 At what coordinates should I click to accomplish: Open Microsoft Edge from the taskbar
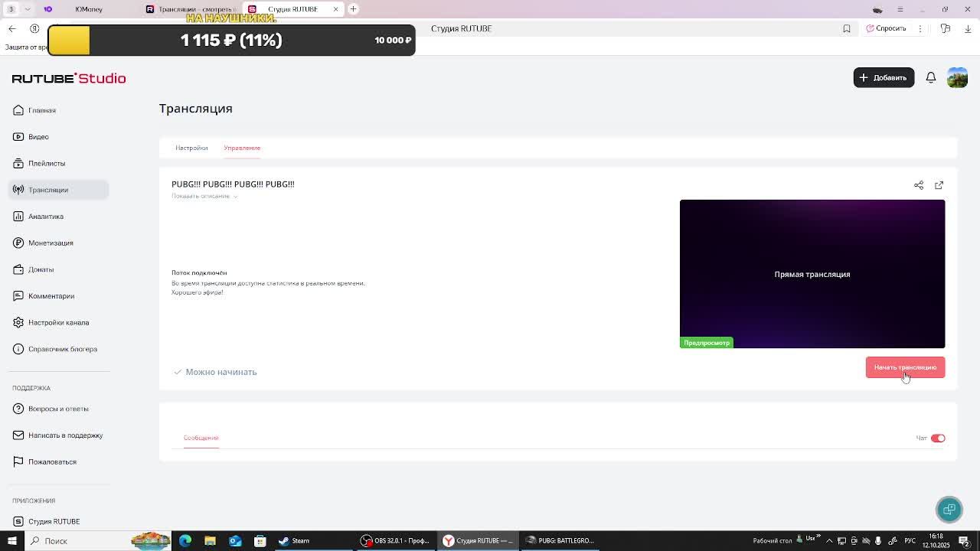pos(185,540)
